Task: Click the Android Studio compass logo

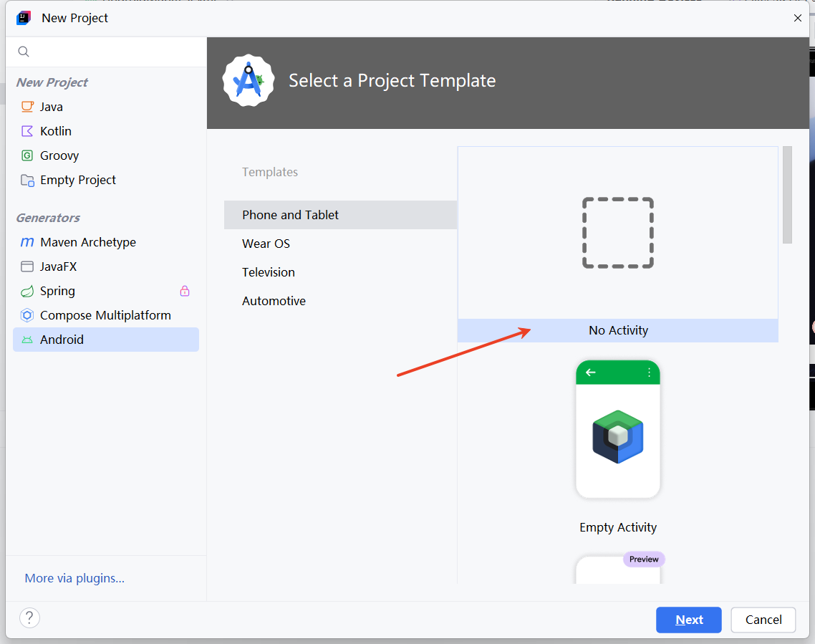Action: pos(249,80)
